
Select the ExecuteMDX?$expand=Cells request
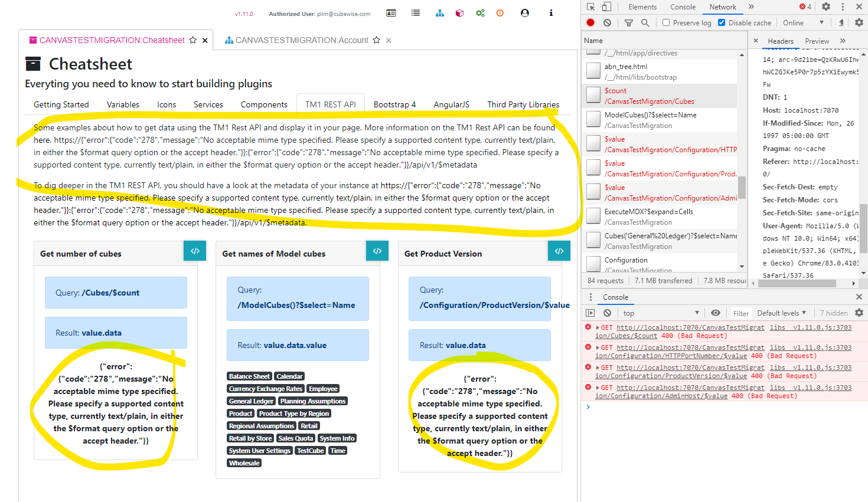[x=659, y=216]
